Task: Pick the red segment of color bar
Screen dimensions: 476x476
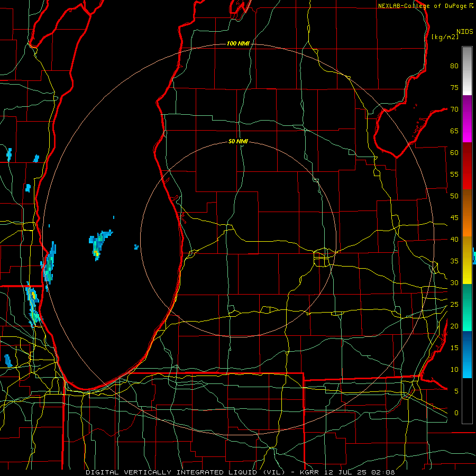Action: pos(467,166)
